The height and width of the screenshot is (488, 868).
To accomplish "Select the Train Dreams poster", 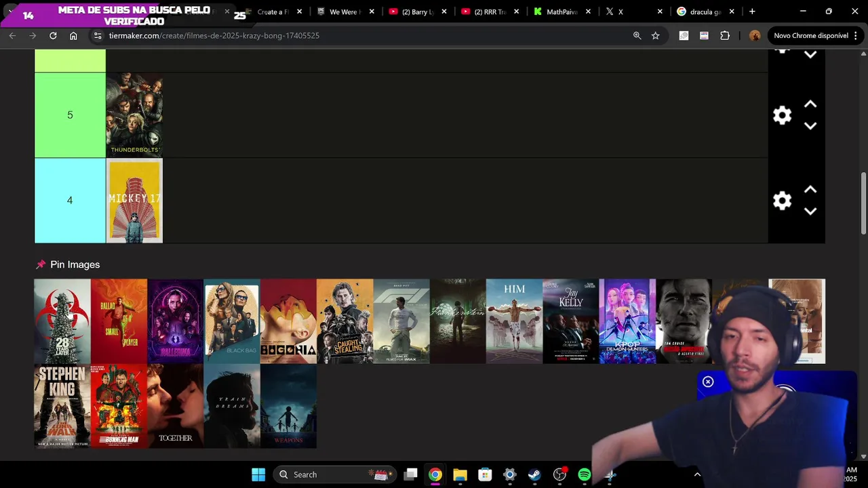I will coord(232,406).
